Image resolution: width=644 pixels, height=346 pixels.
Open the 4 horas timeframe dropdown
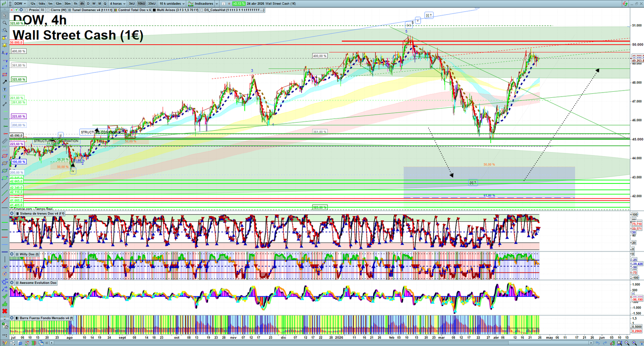pos(118,4)
